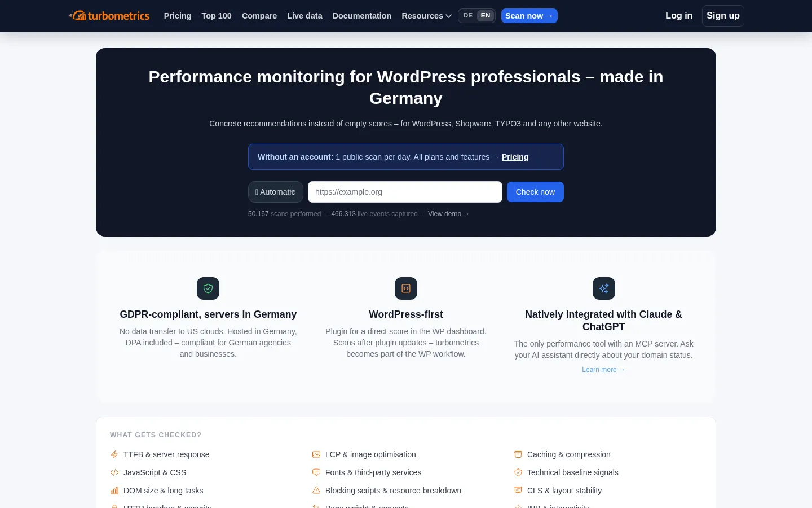Expand the Resources dropdown menu
812x508 pixels.
(426, 16)
